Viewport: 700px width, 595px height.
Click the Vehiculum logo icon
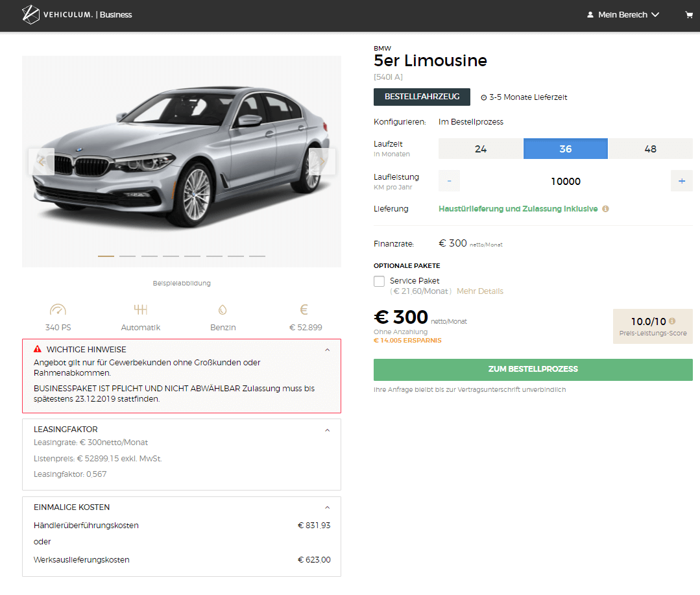pyautogui.click(x=30, y=14)
